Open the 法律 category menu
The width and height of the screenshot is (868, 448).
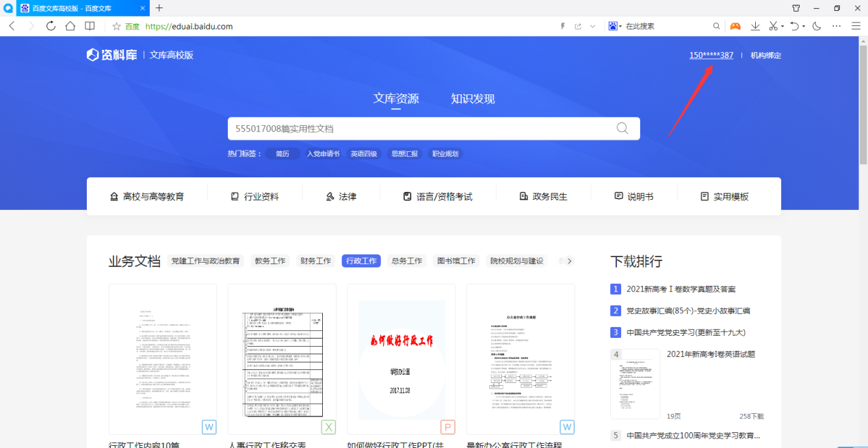pos(341,196)
